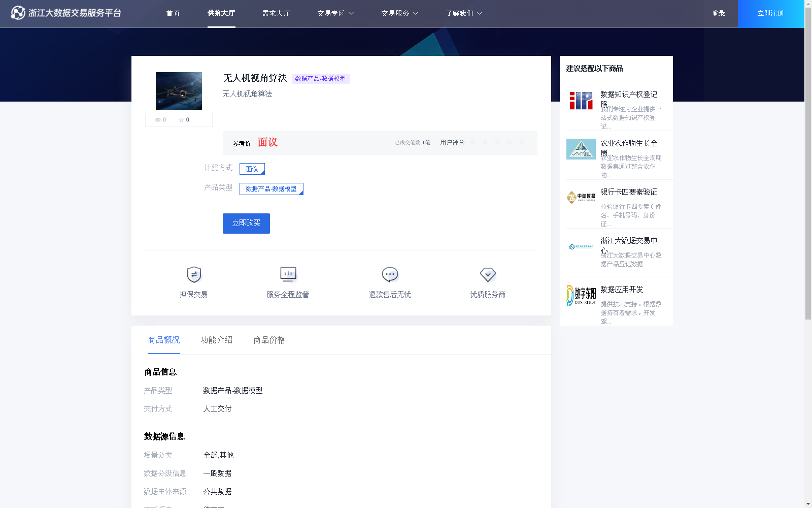Switch to the 商品概况 tab

click(x=164, y=340)
